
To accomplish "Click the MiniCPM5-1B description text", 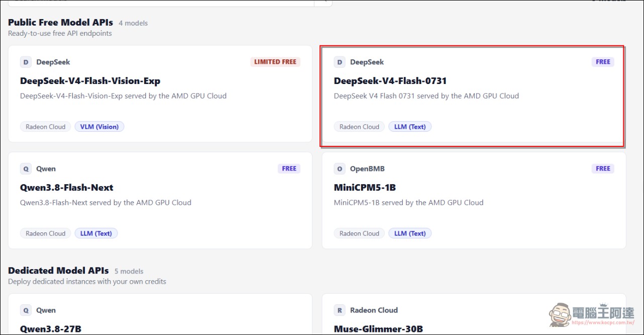I will (408, 203).
